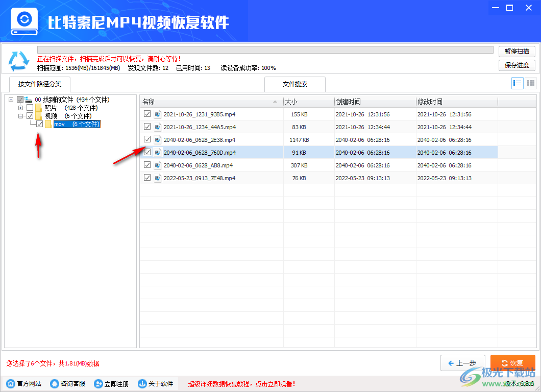Click the orange 恢复 button
This screenshot has width=541, height=392.
click(513, 363)
